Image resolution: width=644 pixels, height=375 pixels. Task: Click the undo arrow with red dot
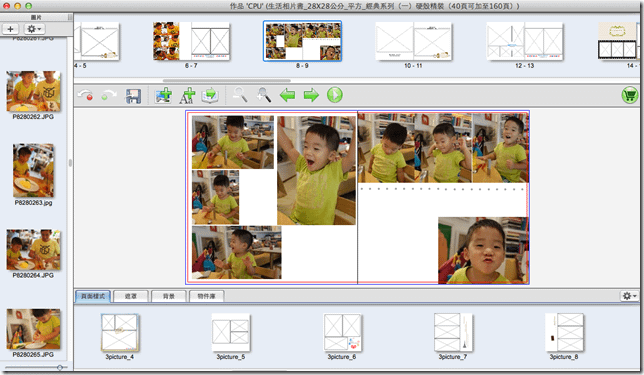[85, 95]
